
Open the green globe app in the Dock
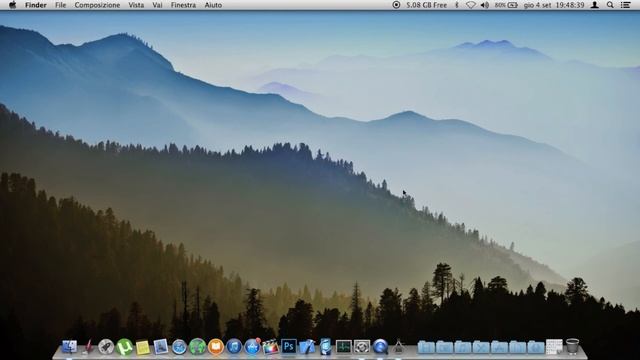pyautogui.click(x=198, y=347)
